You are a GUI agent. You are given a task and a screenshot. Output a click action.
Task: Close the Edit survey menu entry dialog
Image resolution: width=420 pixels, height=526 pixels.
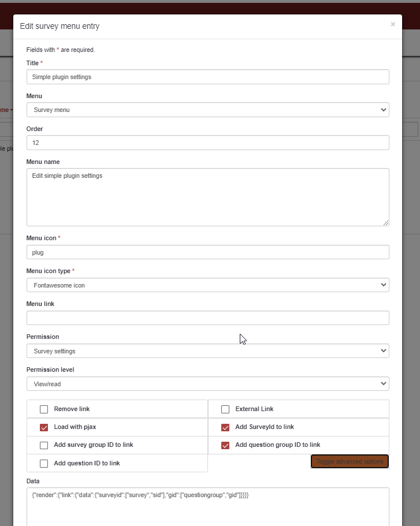click(x=393, y=24)
